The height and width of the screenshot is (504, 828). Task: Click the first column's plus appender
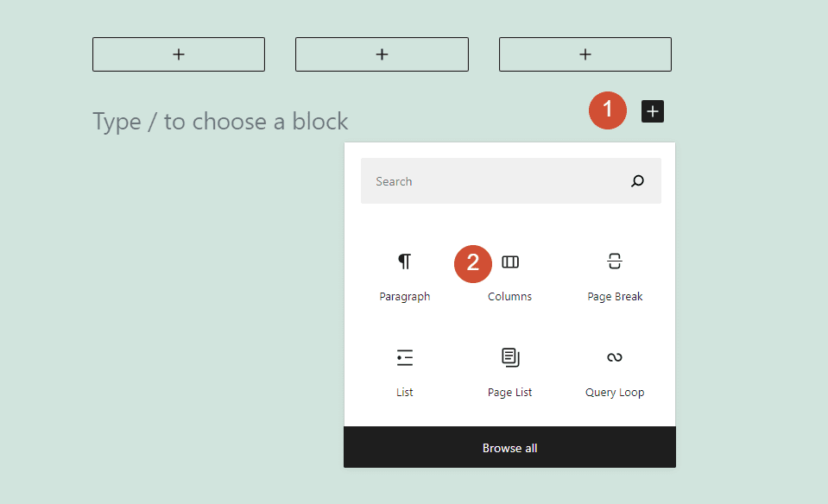click(178, 54)
